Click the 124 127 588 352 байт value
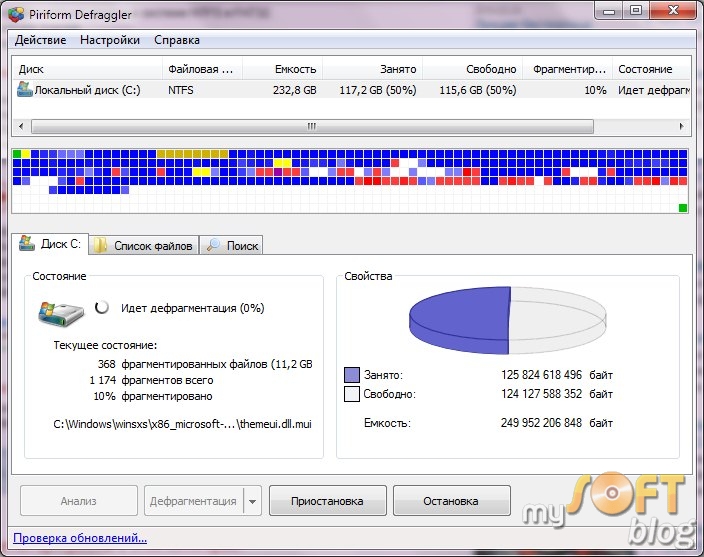This screenshot has height=557, width=704. click(557, 394)
